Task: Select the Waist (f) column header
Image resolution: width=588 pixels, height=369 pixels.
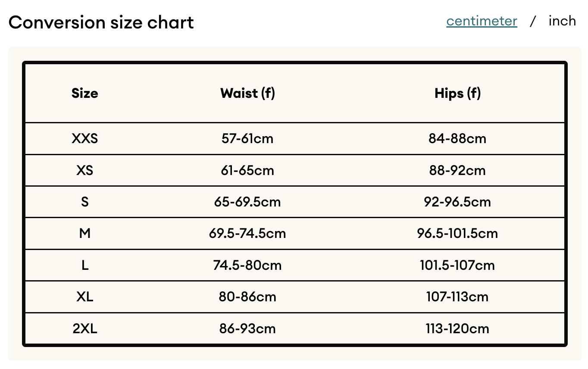Action: (247, 93)
